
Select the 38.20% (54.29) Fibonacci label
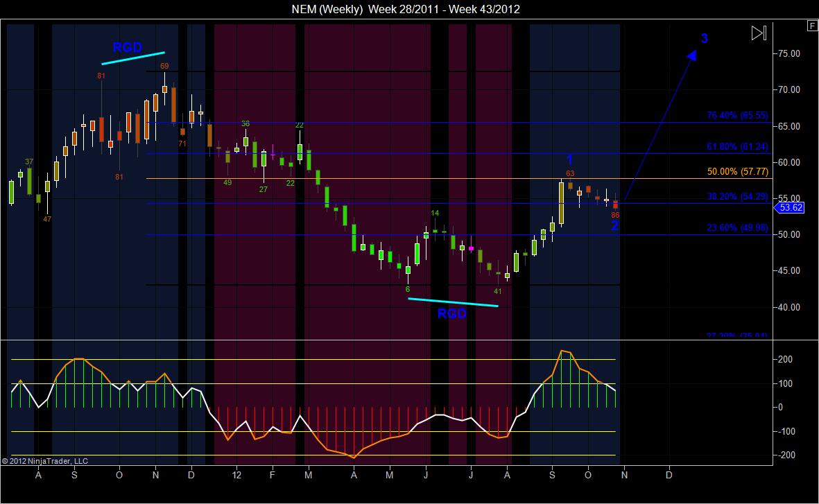click(737, 196)
